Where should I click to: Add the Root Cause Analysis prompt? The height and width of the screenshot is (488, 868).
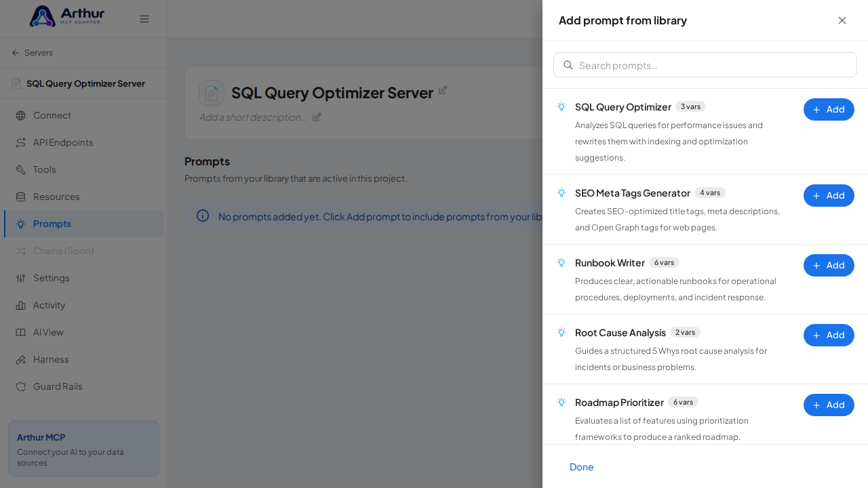[x=829, y=335]
